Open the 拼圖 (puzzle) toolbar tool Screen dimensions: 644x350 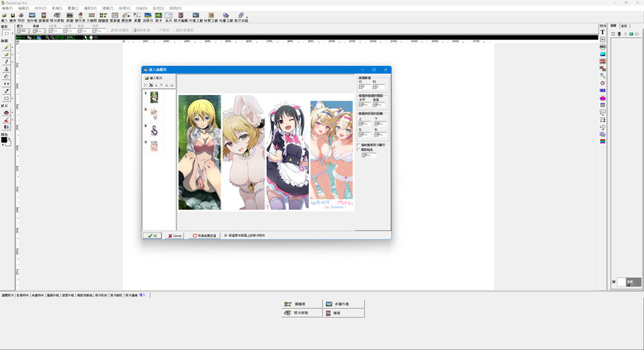click(70, 17)
